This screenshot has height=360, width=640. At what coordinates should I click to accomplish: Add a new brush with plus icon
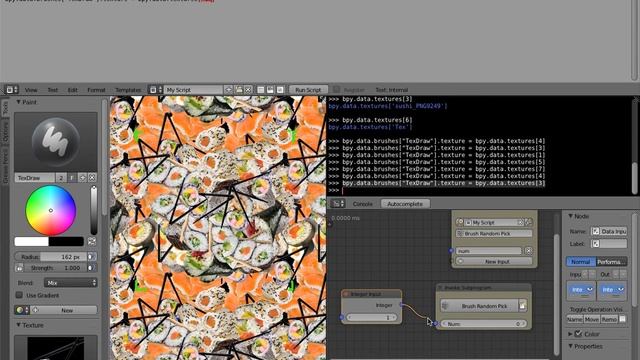[82, 178]
